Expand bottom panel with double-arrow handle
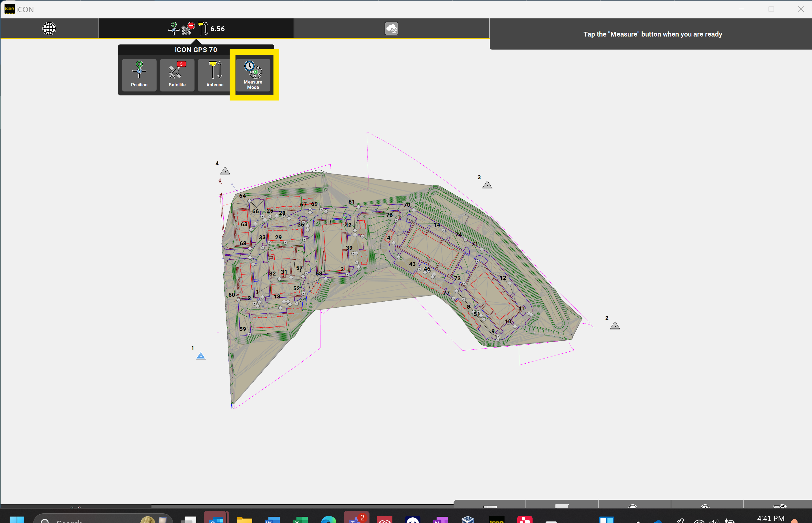Screen dimensions: 812x523 point(75,507)
